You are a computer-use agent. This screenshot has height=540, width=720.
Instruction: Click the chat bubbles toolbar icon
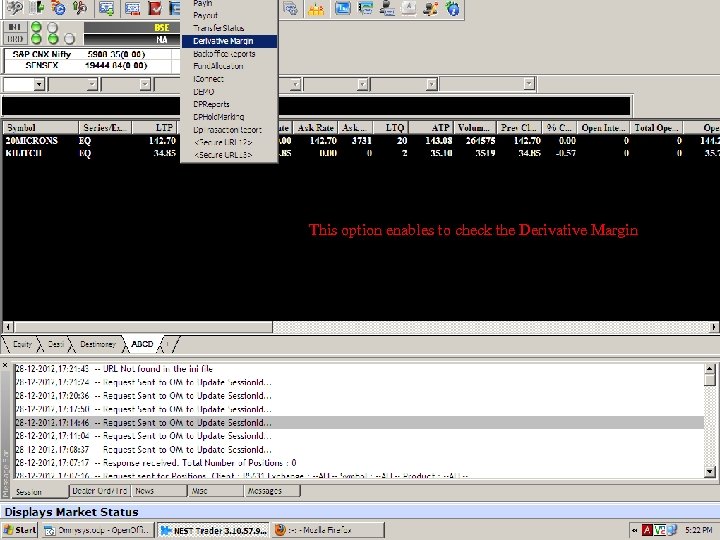coord(290,8)
